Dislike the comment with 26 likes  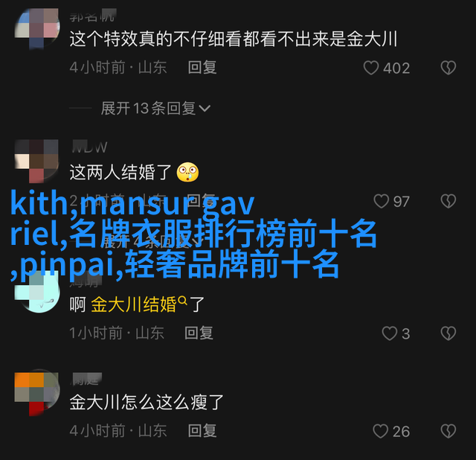click(x=448, y=431)
